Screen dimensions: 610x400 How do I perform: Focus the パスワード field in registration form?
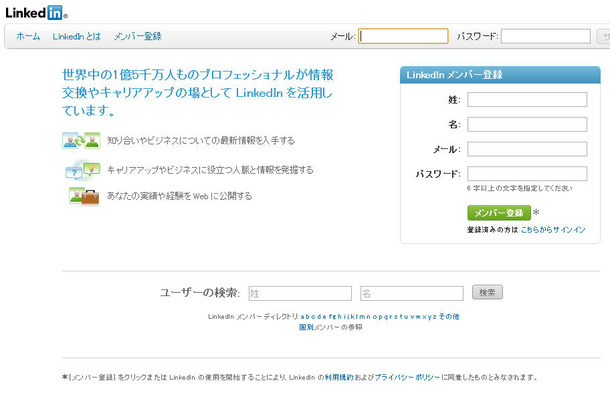[x=527, y=174]
